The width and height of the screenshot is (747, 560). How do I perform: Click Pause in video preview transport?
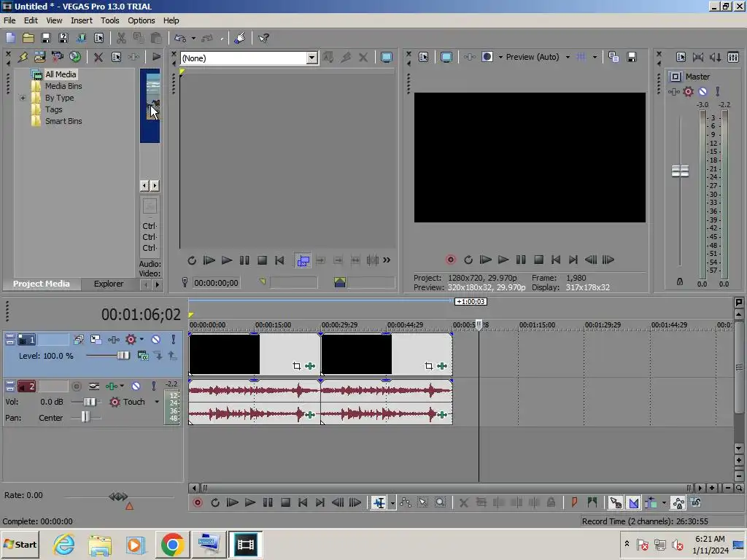click(x=521, y=260)
